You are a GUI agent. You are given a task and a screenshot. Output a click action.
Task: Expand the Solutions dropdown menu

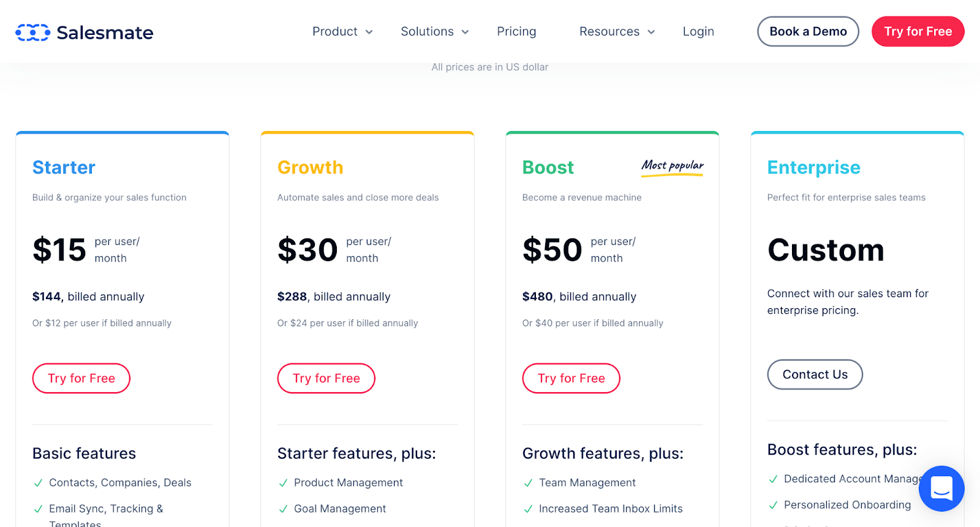point(434,32)
